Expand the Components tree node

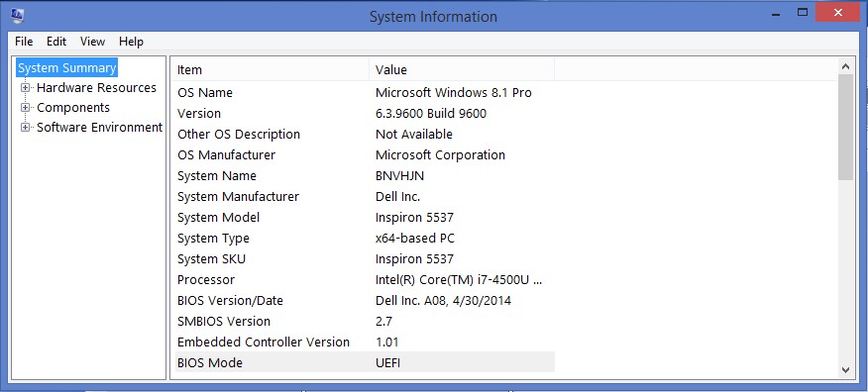tap(25, 108)
